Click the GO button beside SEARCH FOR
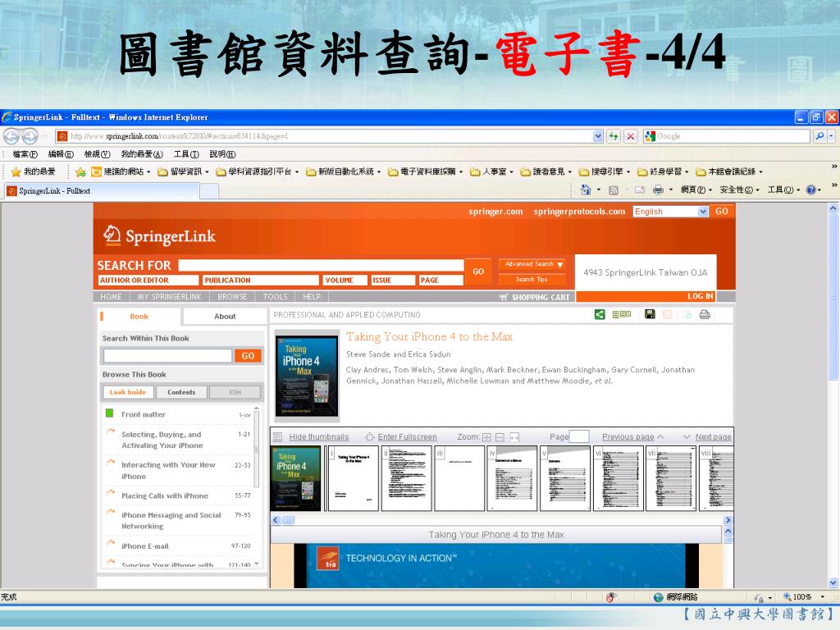The image size is (840, 630). 478,272
